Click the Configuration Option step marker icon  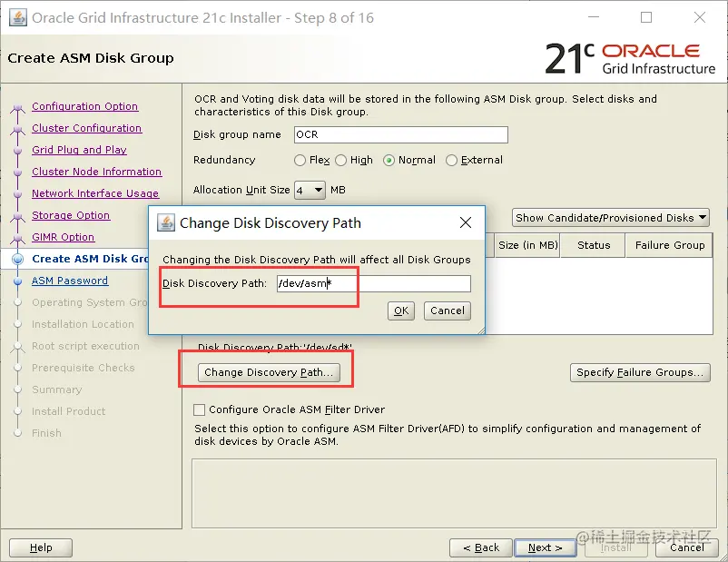tap(17, 109)
